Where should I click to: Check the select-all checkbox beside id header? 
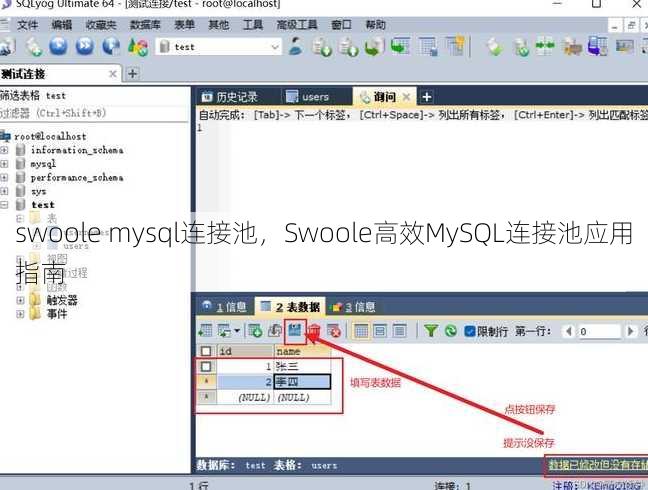(x=205, y=351)
